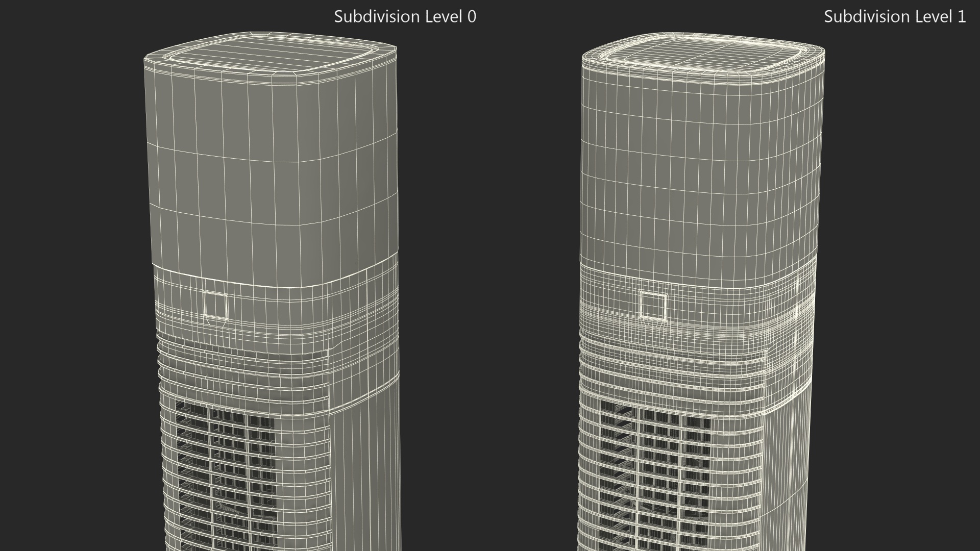Image resolution: width=980 pixels, height=551 pixels.
Task: Click the "Subdivision Level 0" label
Action: point(405,17)
